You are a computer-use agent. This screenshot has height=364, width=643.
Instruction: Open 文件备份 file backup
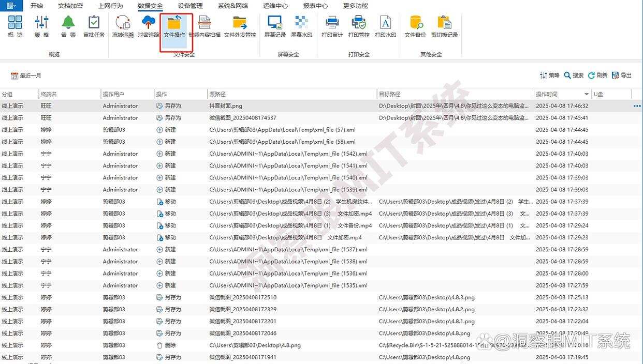pyautogui.click(x=415, y=26)
